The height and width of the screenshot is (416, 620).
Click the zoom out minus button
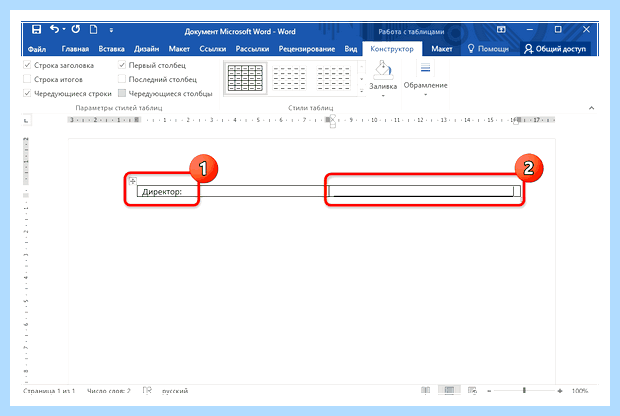[x=489, y=391]
